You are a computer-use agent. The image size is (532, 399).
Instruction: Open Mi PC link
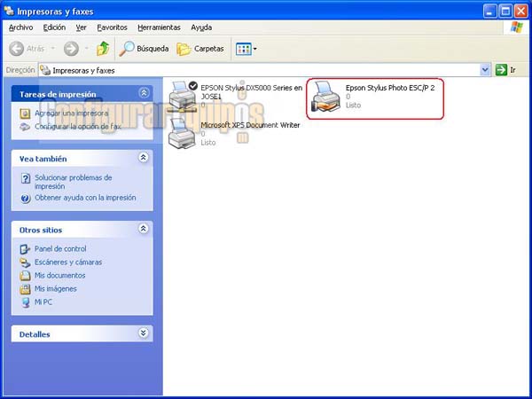[43, 302]
